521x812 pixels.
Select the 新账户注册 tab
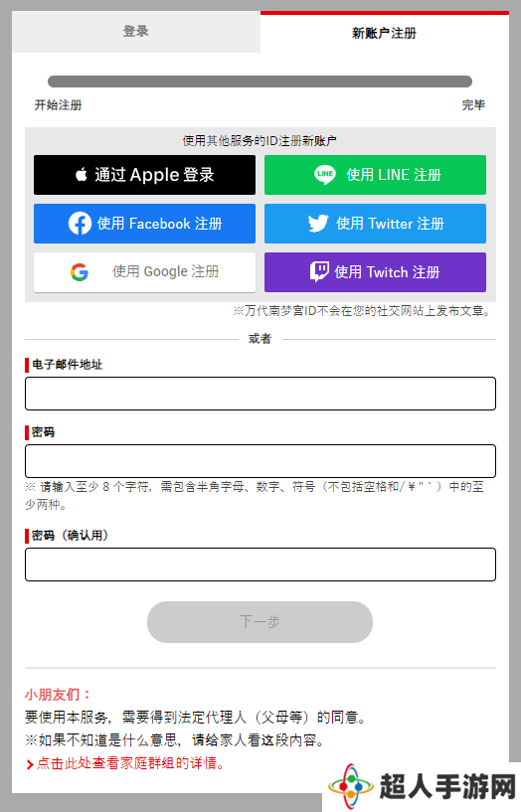(385, 33)
